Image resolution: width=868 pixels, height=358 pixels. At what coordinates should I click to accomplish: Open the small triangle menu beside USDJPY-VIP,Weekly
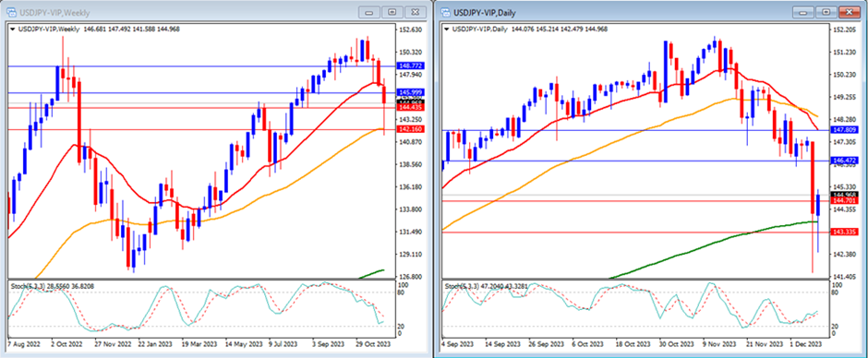pyautogui.click(x=13, y=30)
